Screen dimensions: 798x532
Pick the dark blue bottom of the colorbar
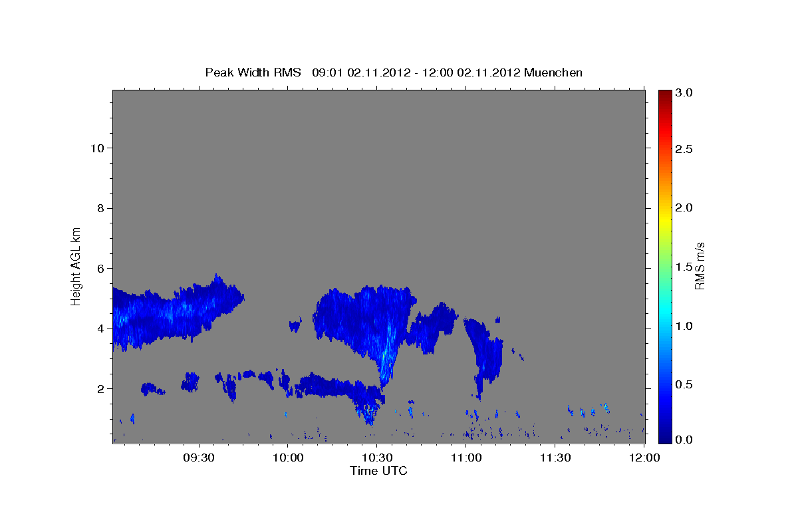[x=664, y=438]
